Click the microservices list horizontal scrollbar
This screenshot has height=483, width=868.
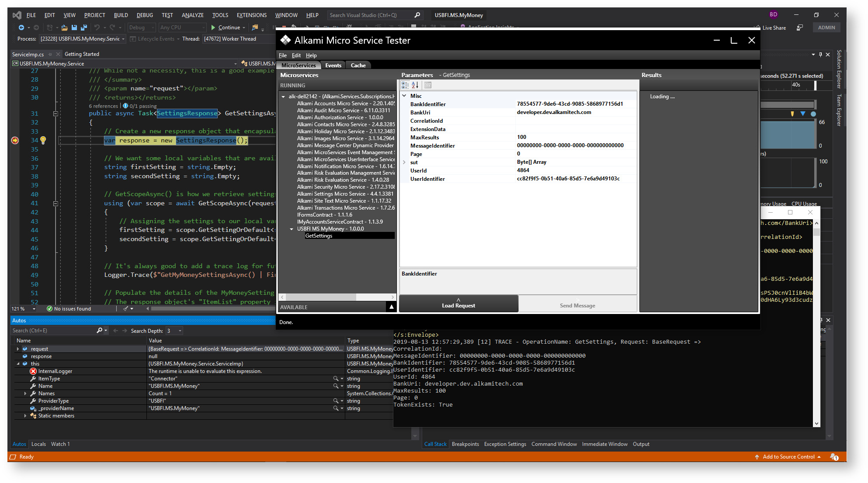pos(337,297)
